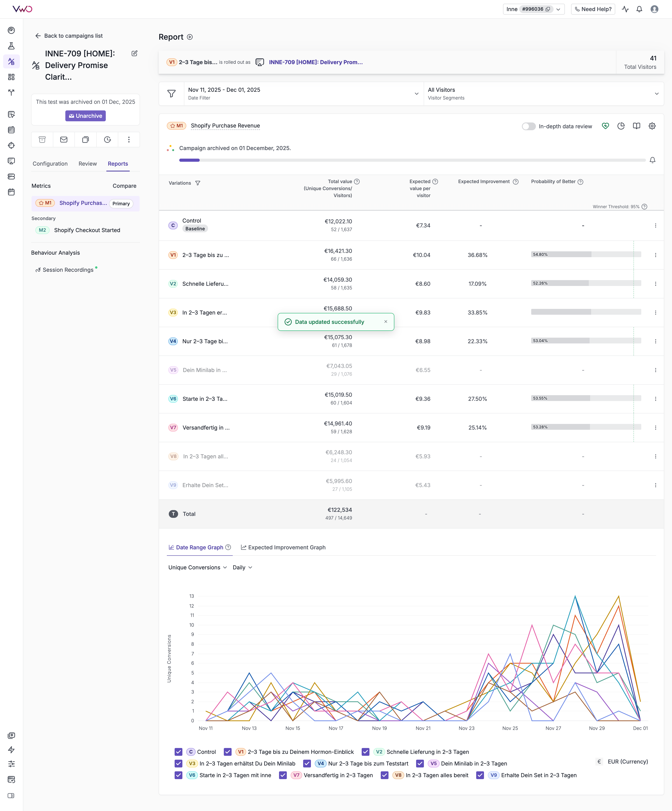
Task: Open the pie chart icon near settings
Action: (621, 126)
